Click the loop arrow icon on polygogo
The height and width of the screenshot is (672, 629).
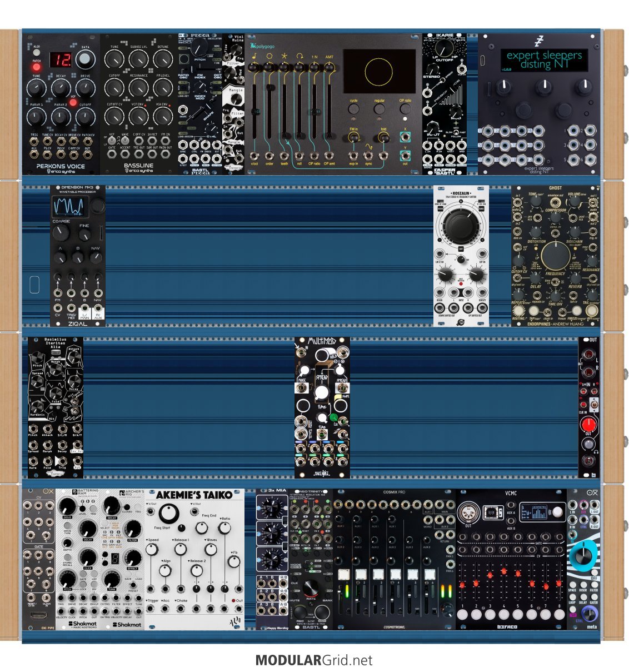click(x=299, y=56)
